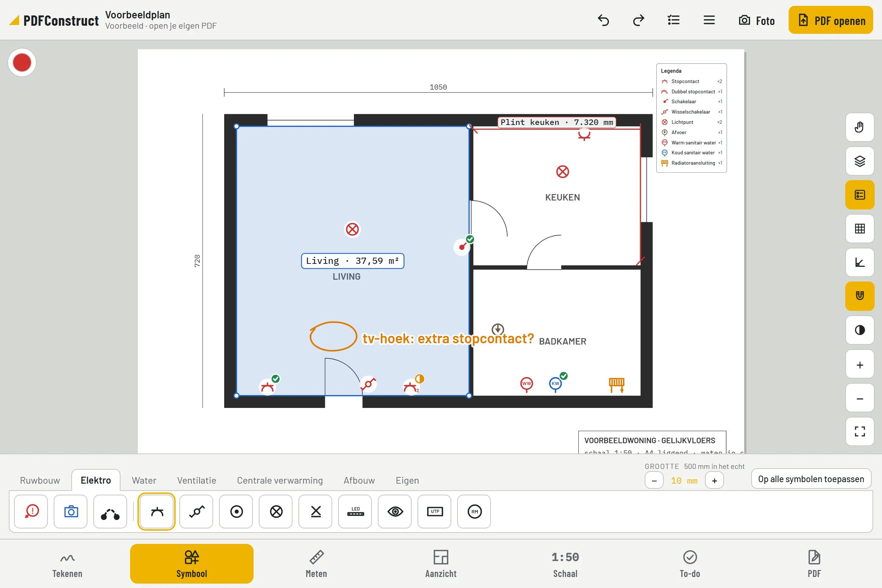Open the checklist icon in header
The width and height of the screenshot is (882, 588).
[674, 20]
